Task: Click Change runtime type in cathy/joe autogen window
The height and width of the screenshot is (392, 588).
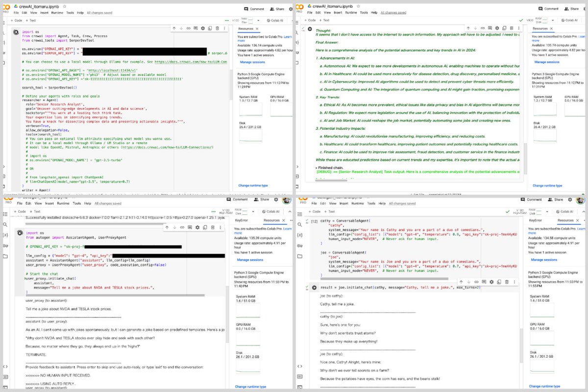Action: (x=544, y=386)
